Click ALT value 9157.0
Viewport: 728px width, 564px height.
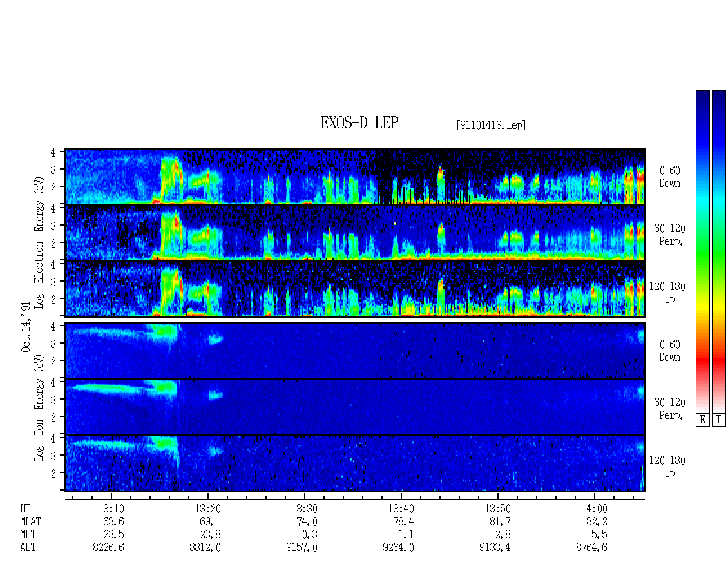(x=302, y=548)
